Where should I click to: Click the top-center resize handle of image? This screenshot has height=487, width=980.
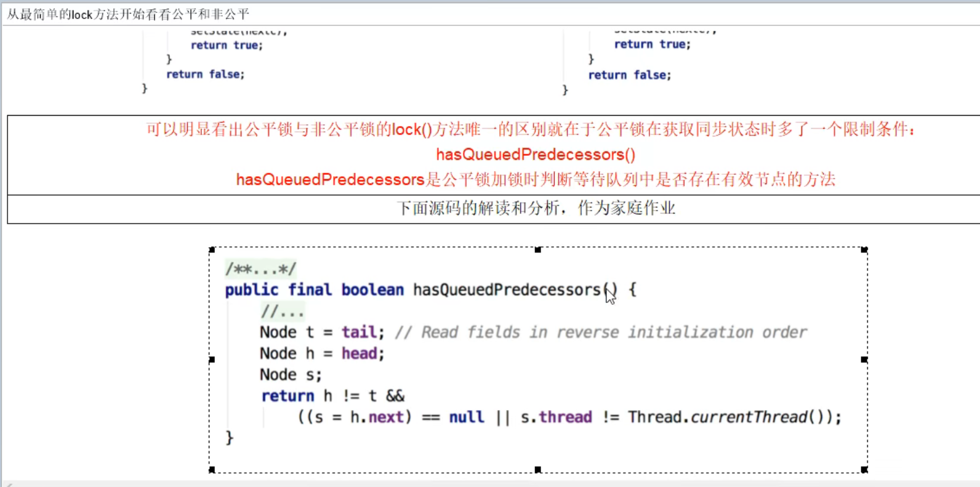[x=538, y=250]
